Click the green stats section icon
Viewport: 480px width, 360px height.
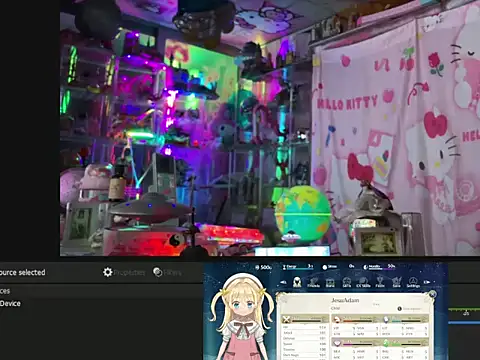[386, 343]
